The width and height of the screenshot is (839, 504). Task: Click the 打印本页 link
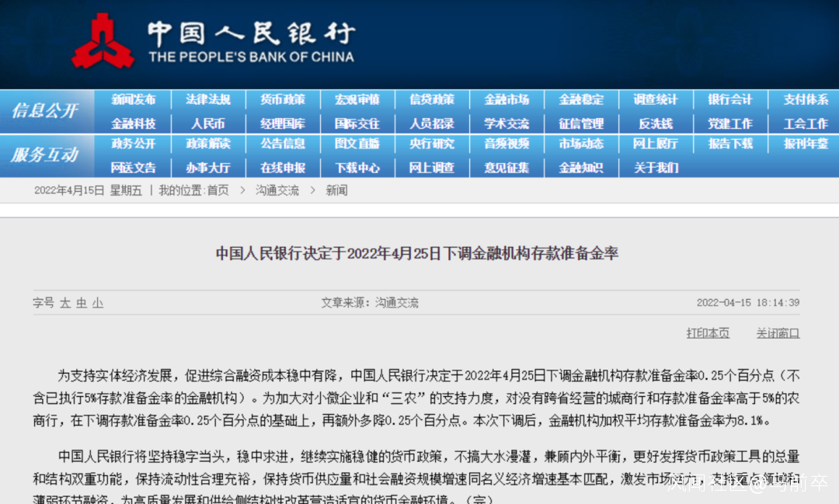708,333
